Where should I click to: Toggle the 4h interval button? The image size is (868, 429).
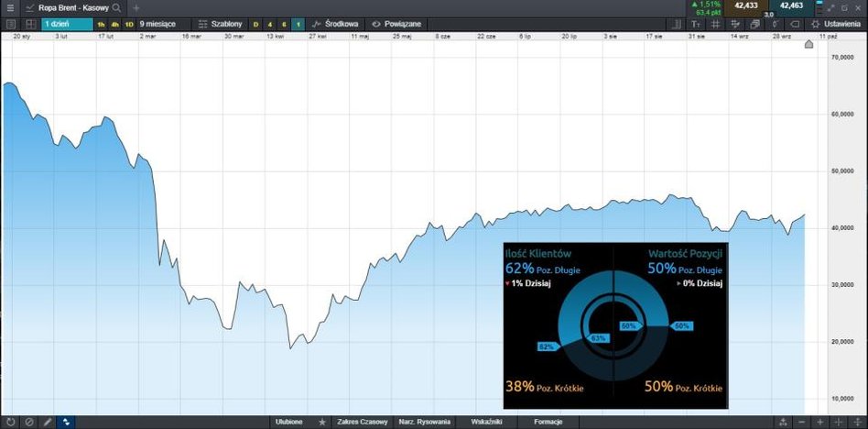[x=114, y=23]
